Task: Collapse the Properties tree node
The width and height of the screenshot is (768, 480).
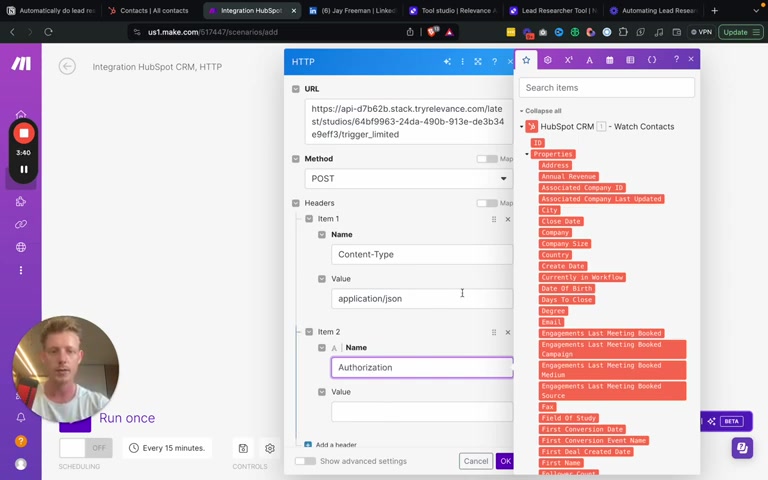Action: coord(527,154)
